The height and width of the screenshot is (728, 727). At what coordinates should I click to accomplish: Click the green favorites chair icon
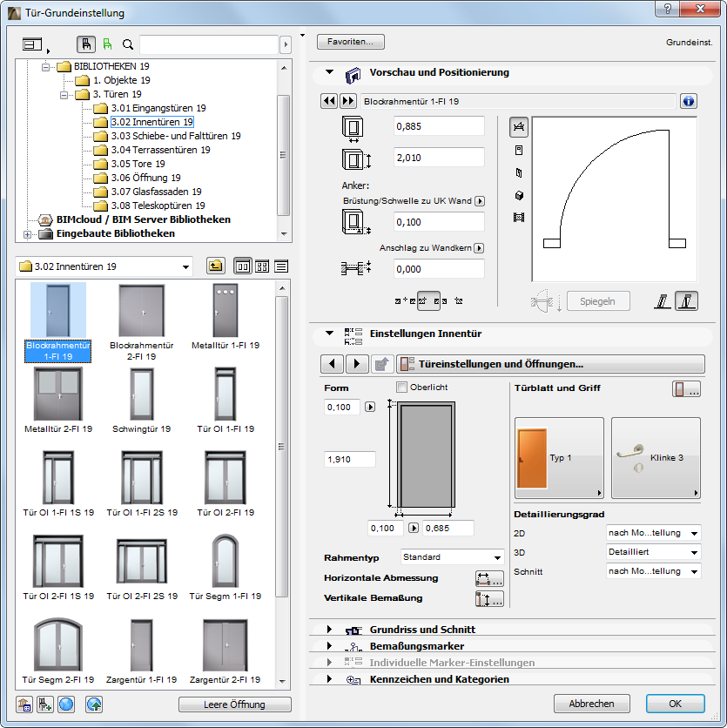[x=108, y=44]
